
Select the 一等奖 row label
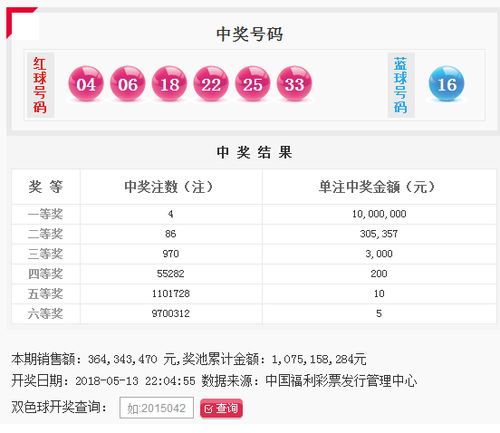pyautogui.click(x=45, y=214)
